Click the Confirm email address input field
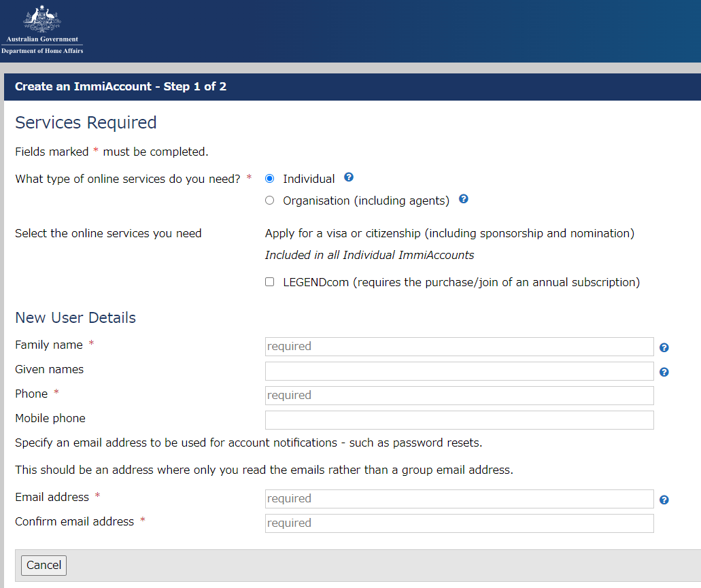The image size is (701, 588). coord(459,523)
